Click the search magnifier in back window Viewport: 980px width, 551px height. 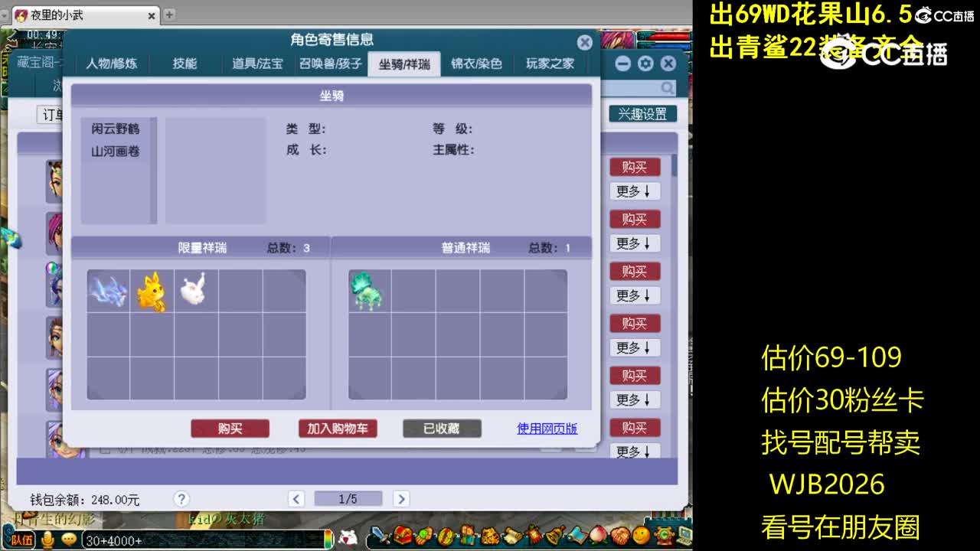(x=668, y=88)
